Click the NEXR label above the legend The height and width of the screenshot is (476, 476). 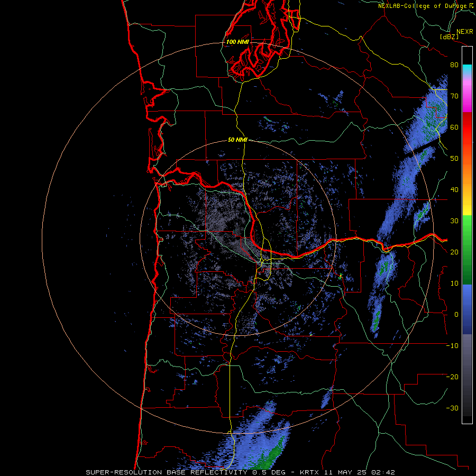pyautogui.click(x=464, y=32)
